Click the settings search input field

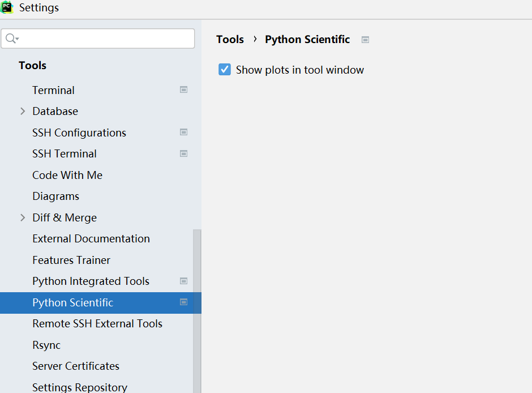[x=105, y=39]
